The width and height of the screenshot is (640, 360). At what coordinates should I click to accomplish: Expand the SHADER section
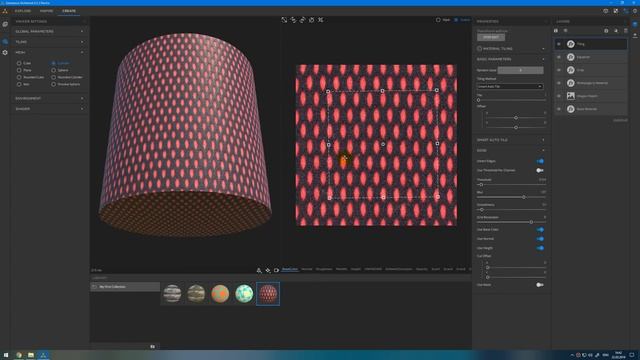(x=49, y=109)
